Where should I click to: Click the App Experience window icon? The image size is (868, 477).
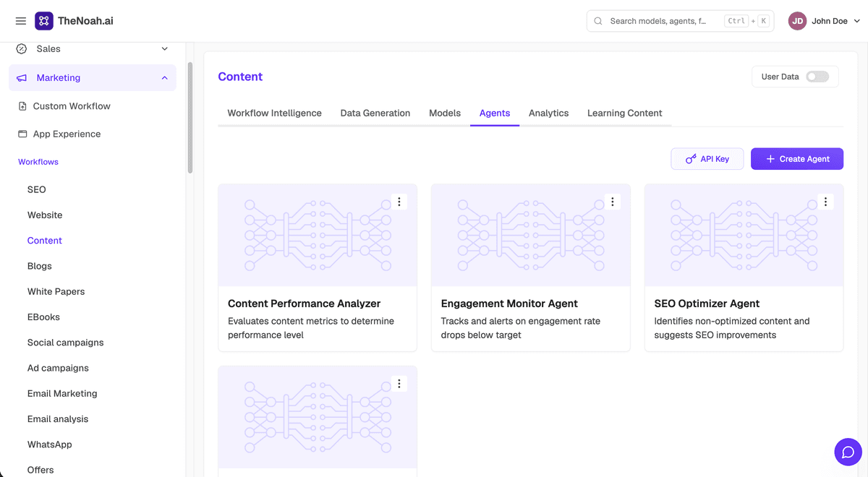click(x=22, y=134)
